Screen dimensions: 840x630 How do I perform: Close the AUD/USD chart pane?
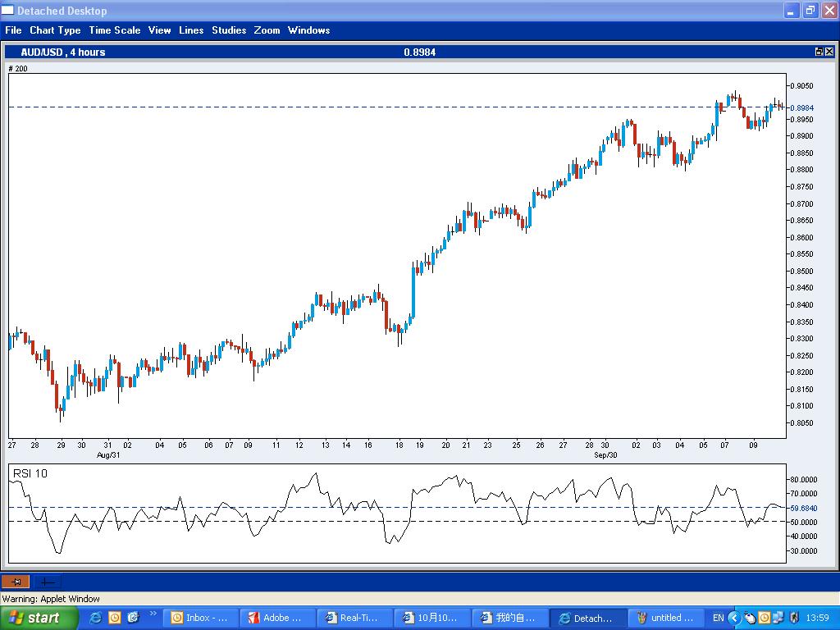829,52
